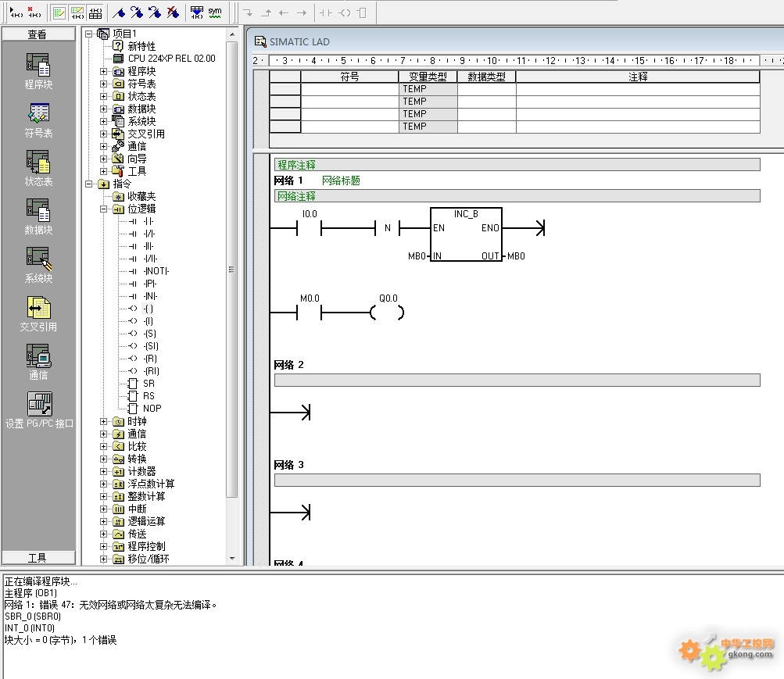
Task: Open 数据块 from the navigation bar
Action: (38, 217)
